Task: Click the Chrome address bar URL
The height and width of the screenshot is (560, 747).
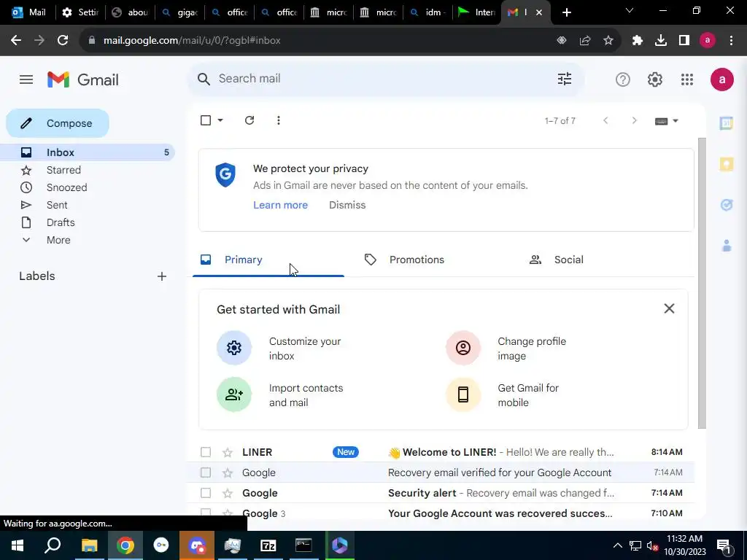Action: pos(192,41)
